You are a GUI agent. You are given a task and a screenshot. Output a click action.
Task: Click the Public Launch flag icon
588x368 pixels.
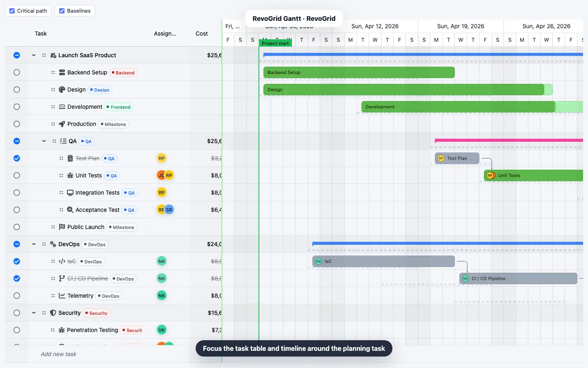pos(62,227)
